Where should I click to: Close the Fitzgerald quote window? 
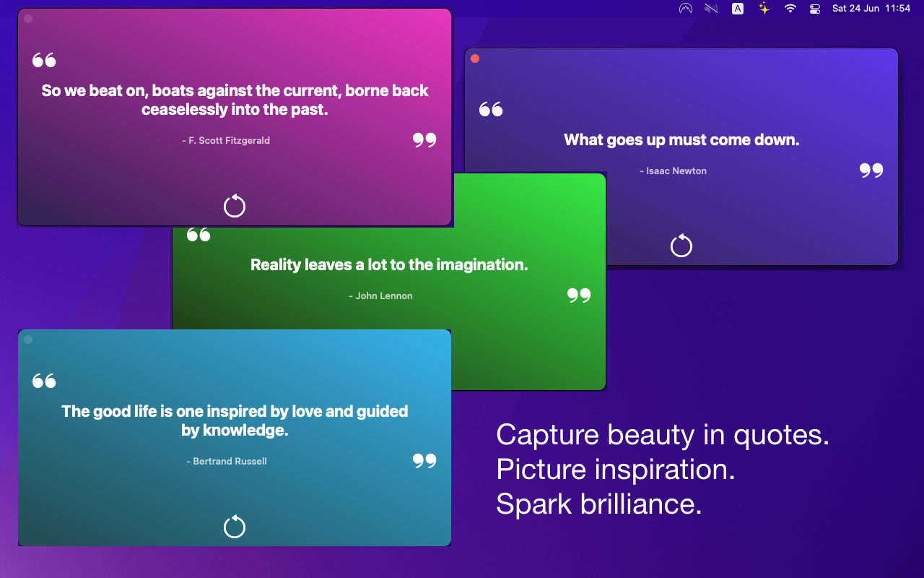tap(28, 19)
